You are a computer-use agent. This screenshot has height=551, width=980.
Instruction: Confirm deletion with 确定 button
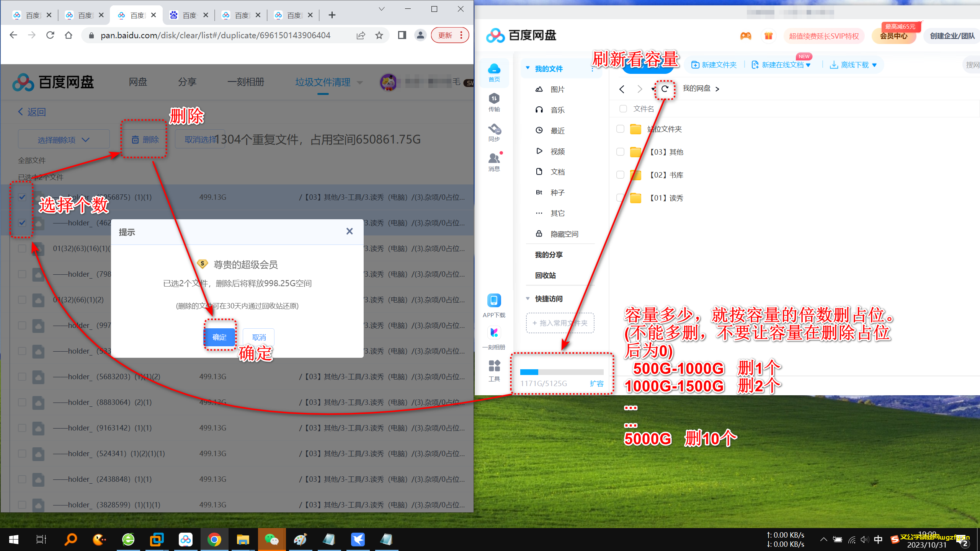219,337
